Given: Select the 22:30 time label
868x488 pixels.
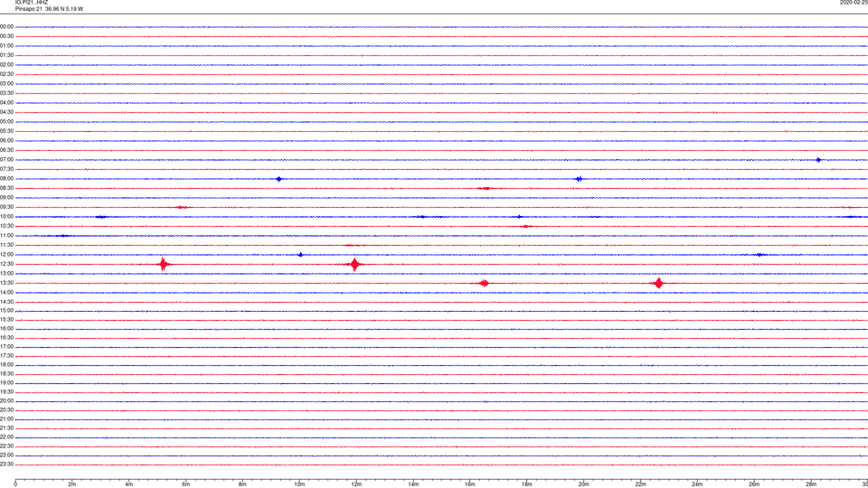Looking at the screenshot, I should tap(6, 446).
